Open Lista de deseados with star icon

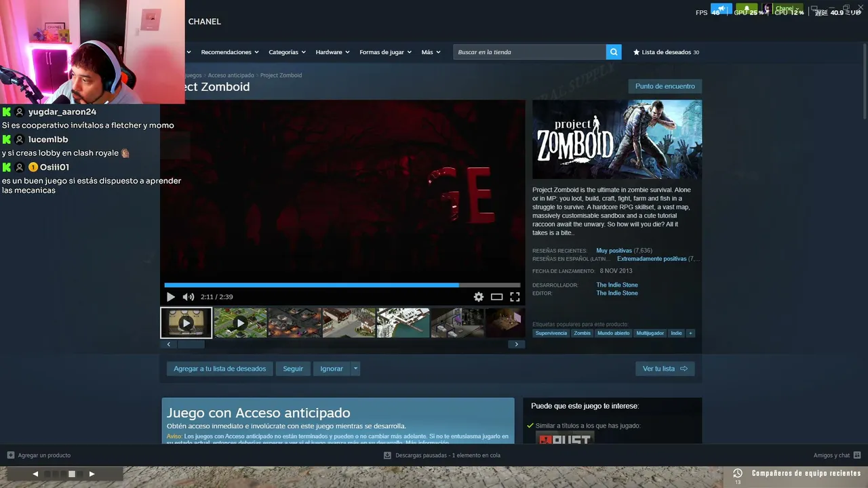click(x=666, y=52)
